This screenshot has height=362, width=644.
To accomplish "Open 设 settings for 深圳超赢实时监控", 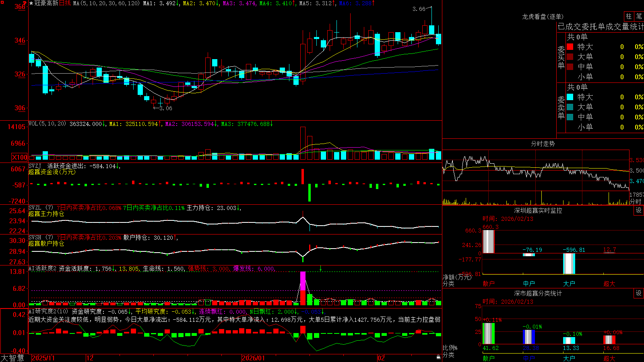I will click(x=639, y=210).
